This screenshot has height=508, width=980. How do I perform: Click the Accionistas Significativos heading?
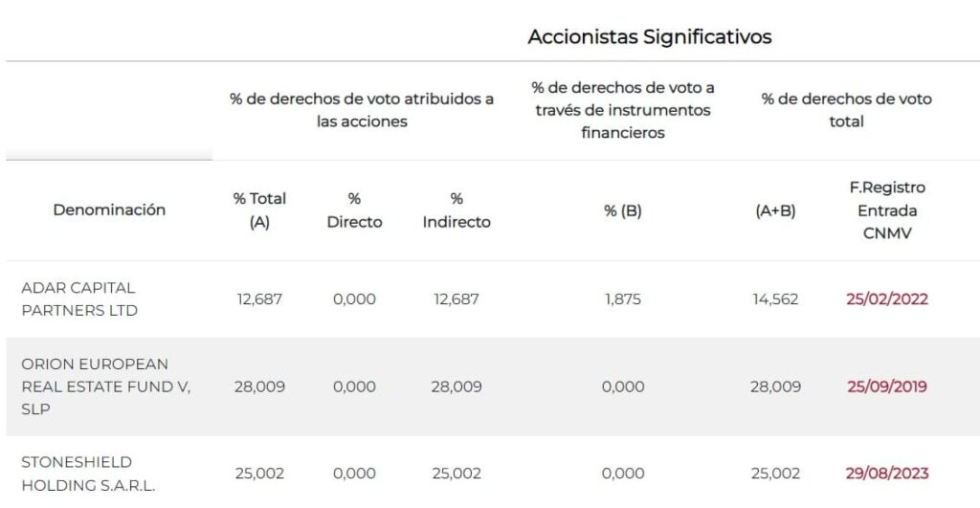click(649, 36)
